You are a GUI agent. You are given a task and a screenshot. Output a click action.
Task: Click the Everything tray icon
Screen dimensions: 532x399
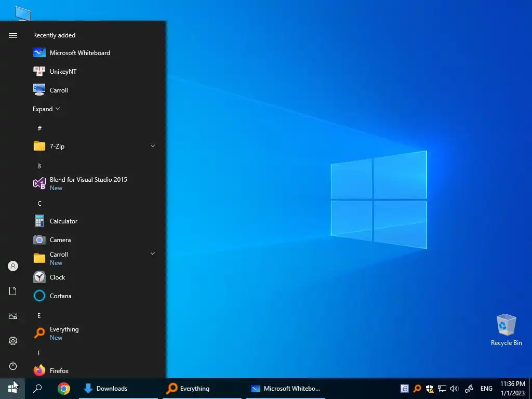pyautogui.click(x=417, y=389)
